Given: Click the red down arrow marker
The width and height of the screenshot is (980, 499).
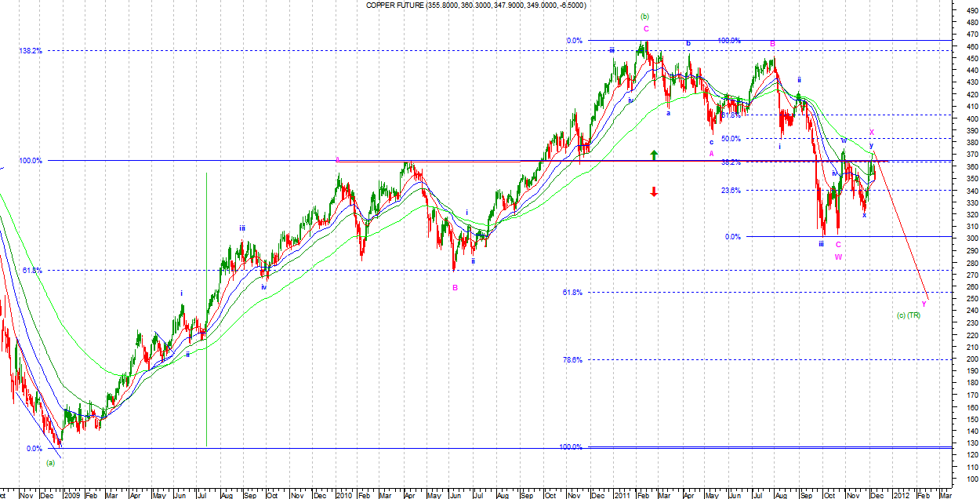Looking at the screenshot, I should (654, 191).
